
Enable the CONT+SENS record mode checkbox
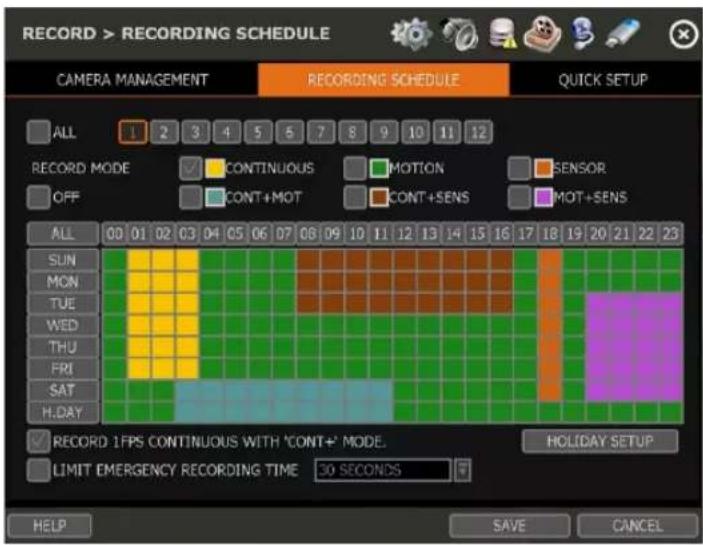coord(355,198)
